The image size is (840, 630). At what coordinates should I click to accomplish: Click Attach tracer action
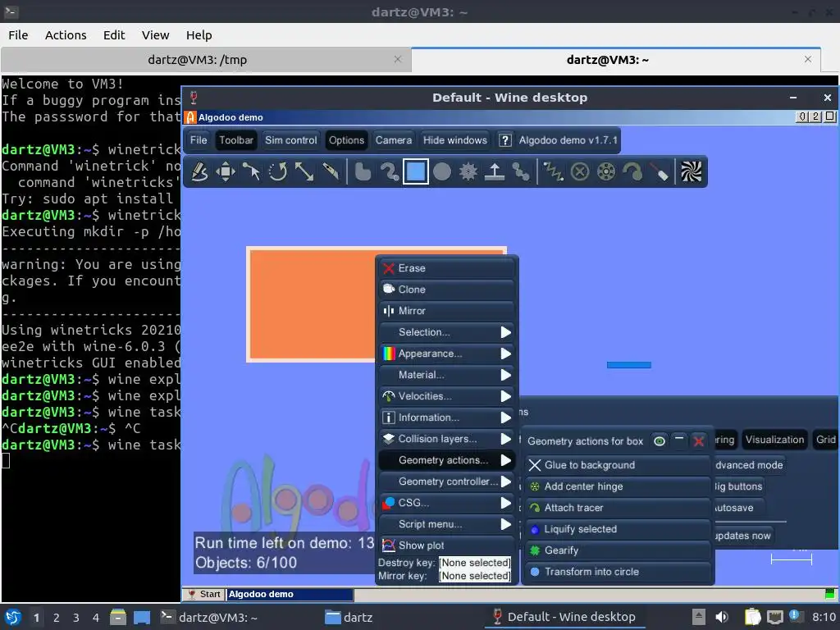point(619,508)
